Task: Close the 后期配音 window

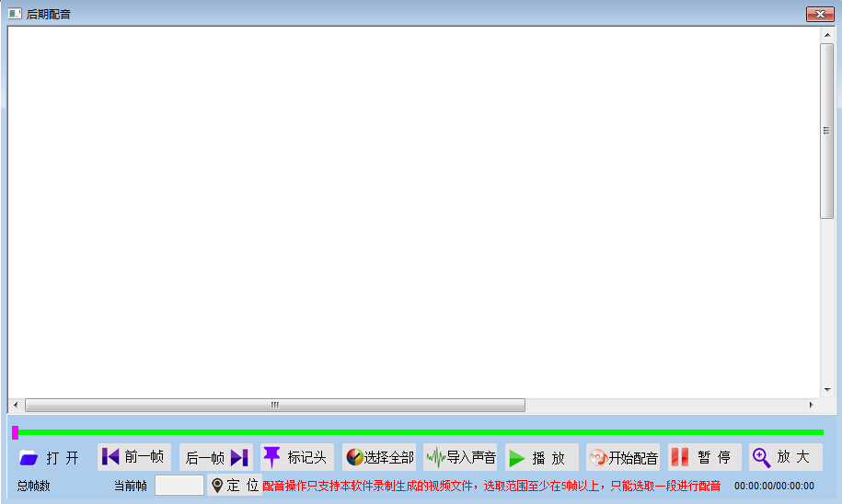Action: (x=820, y=14)
